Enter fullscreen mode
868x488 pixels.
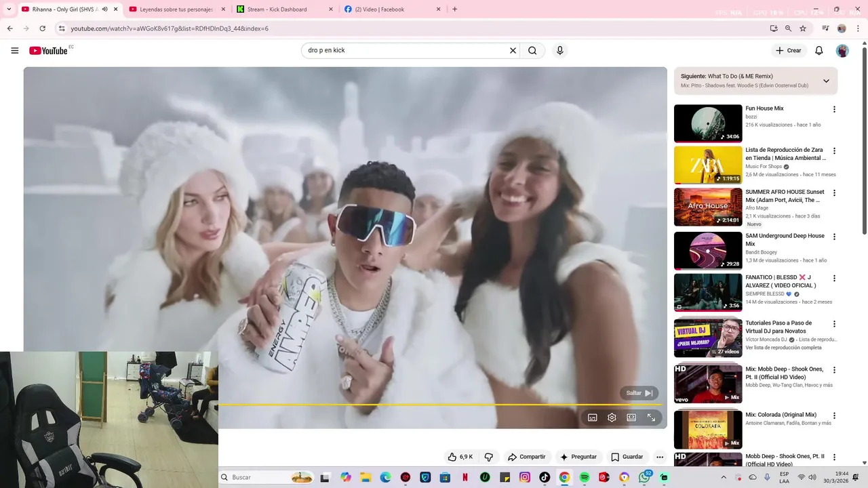coord(651,418)
